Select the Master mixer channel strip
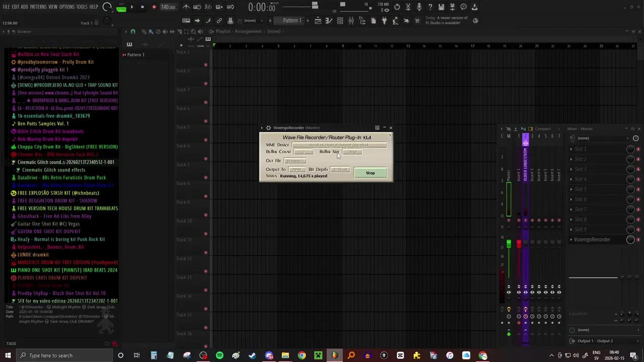This screenshot has width=644, height=362. click(509, 176)
